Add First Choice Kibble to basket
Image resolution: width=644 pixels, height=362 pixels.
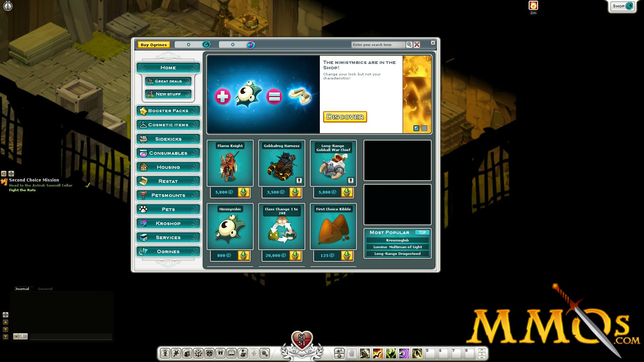347,256
